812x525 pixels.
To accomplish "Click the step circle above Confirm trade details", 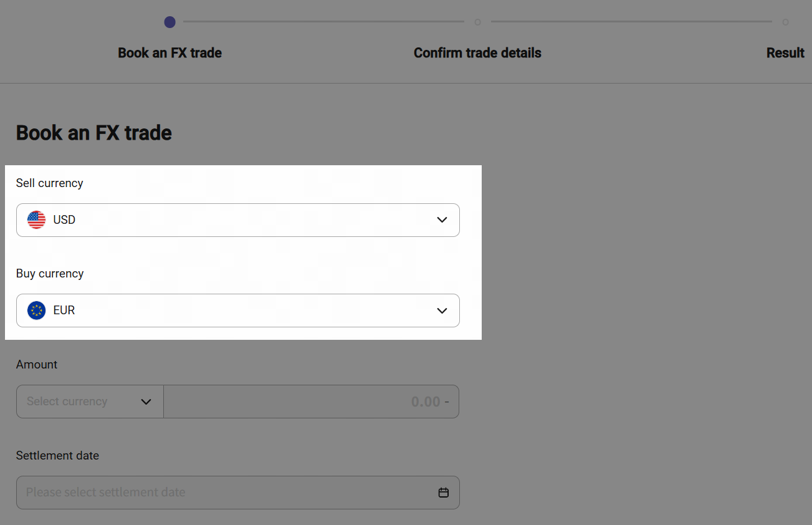I will pos(477,22).
